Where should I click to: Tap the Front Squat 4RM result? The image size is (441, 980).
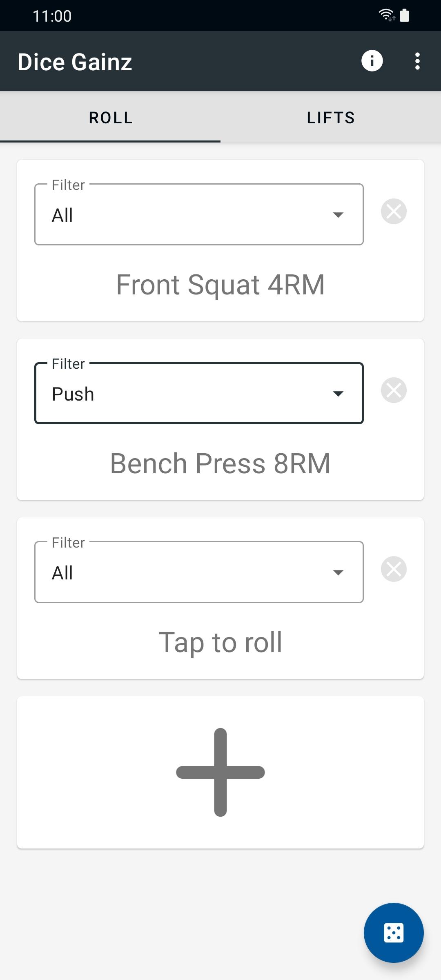coord(220,285)
